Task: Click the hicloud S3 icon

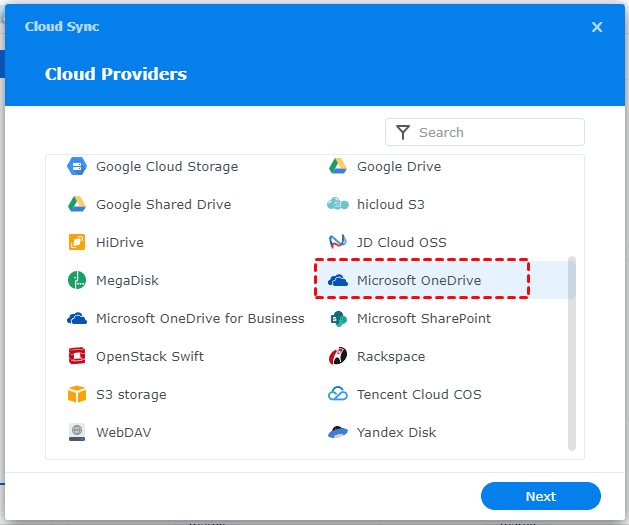Action: click(338, 204)
